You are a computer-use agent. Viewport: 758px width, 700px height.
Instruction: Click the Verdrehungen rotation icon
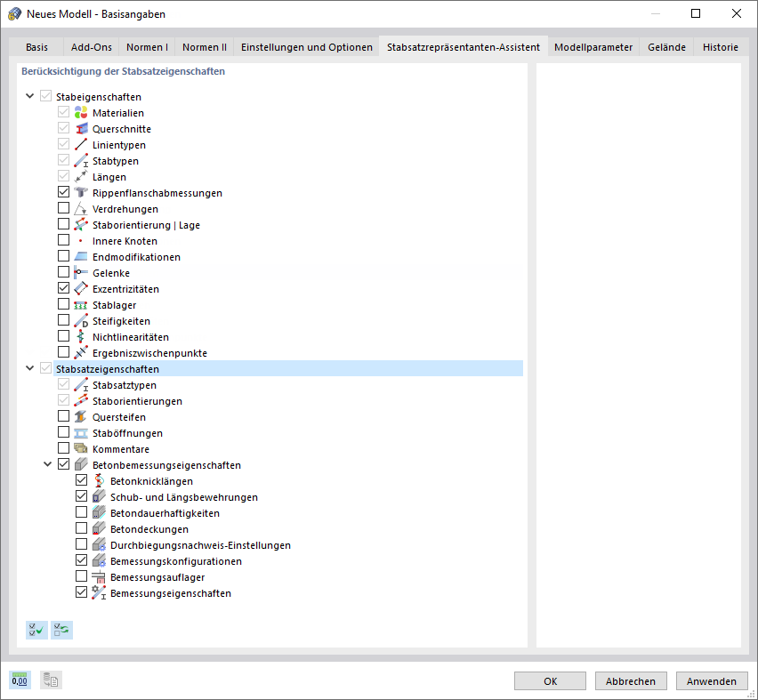[81, 208]
